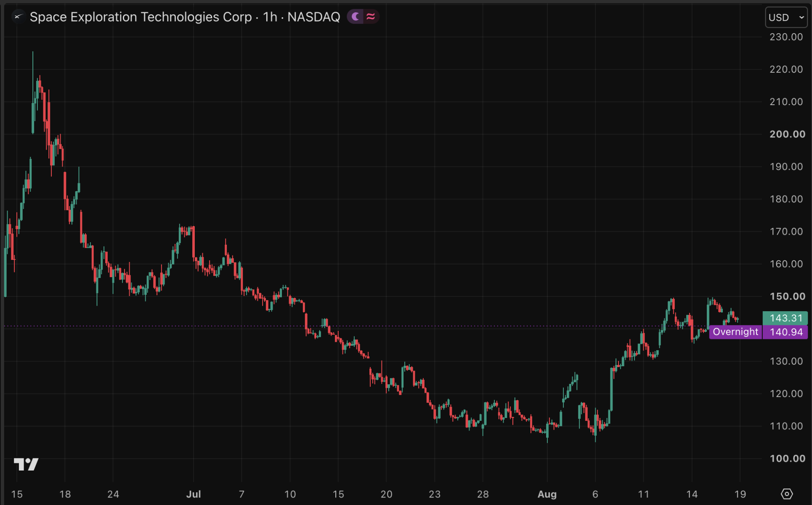The height and width of the screenshot is (505, 812).
Task: Click the NASDAQ exchange label in the title
Action: (313, 17)
